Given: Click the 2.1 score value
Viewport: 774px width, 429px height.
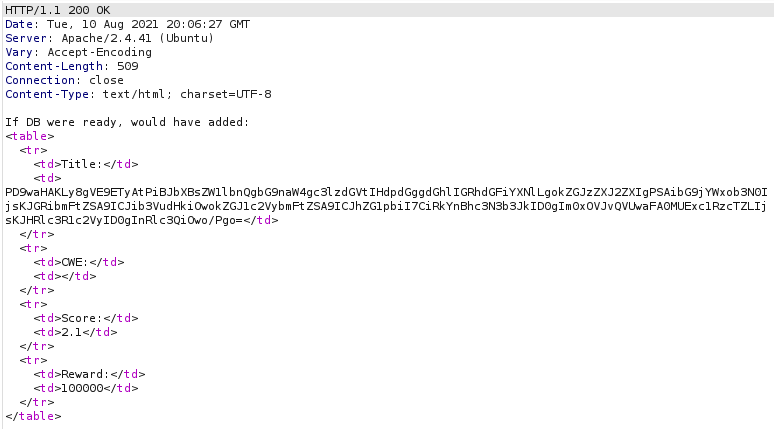Looking at the screenshot, I should point(71,332).
